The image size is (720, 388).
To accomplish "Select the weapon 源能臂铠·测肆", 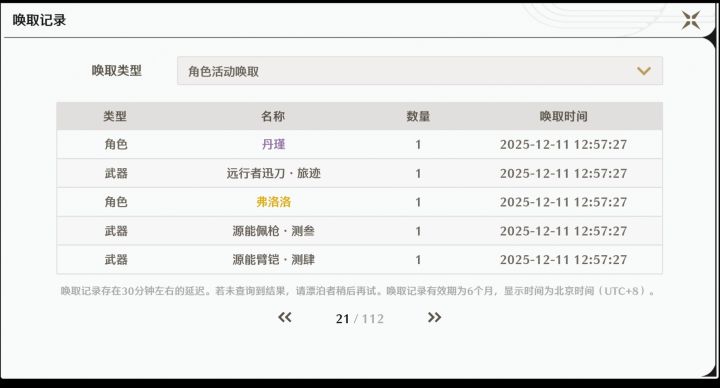I will (x=274, y=260).
